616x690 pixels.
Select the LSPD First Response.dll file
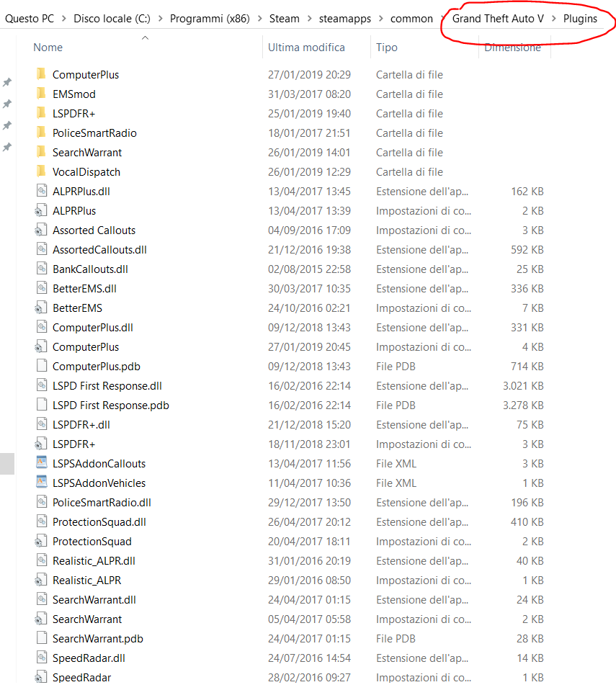tap(107, 386)
